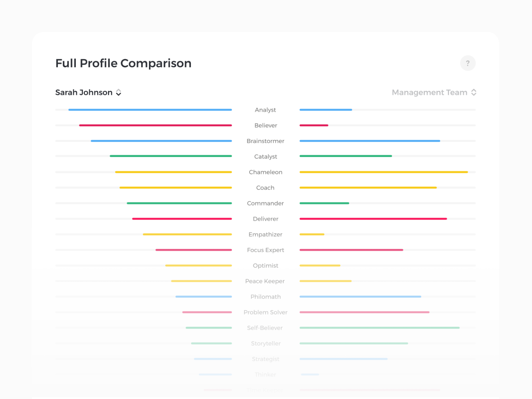
Task: Open the Sarah Johnson selector chevron
Action: point(118,92)
